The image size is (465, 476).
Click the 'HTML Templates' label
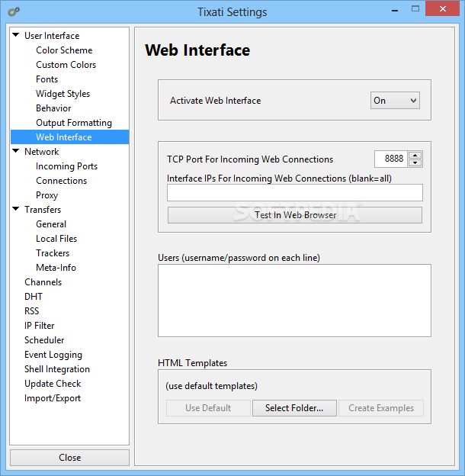[x=192, y=363]
